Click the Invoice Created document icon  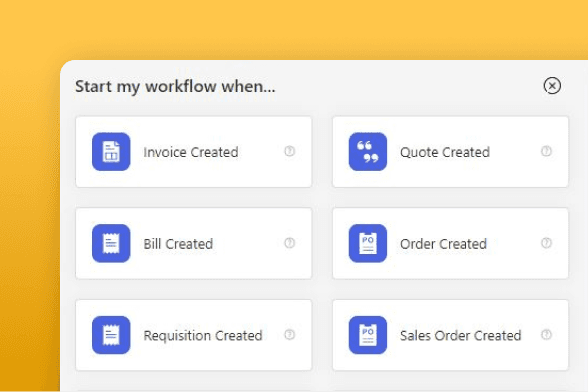coord(111,152)
